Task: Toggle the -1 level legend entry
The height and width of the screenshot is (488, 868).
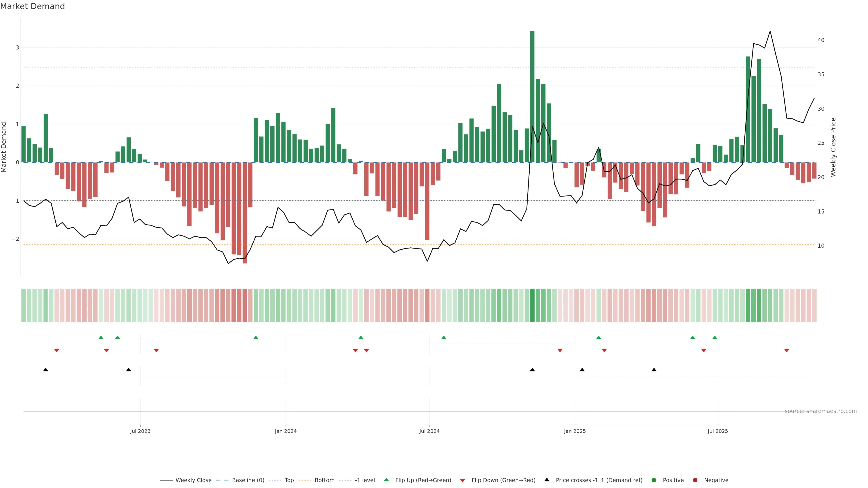Action: point(365,480)
